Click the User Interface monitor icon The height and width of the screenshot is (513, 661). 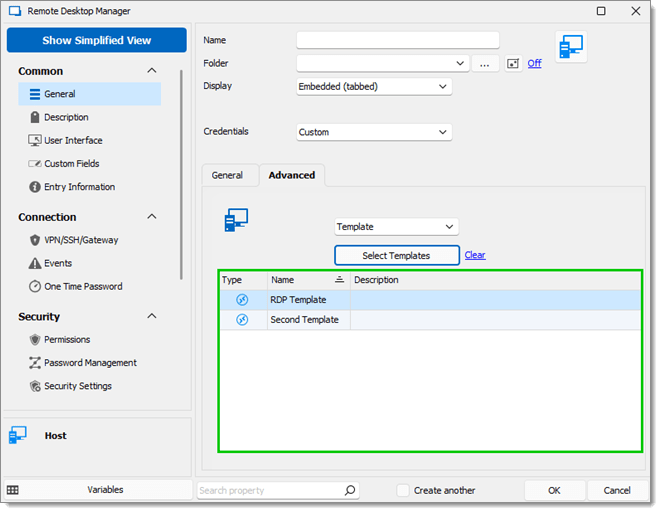(x=35, y=140)
